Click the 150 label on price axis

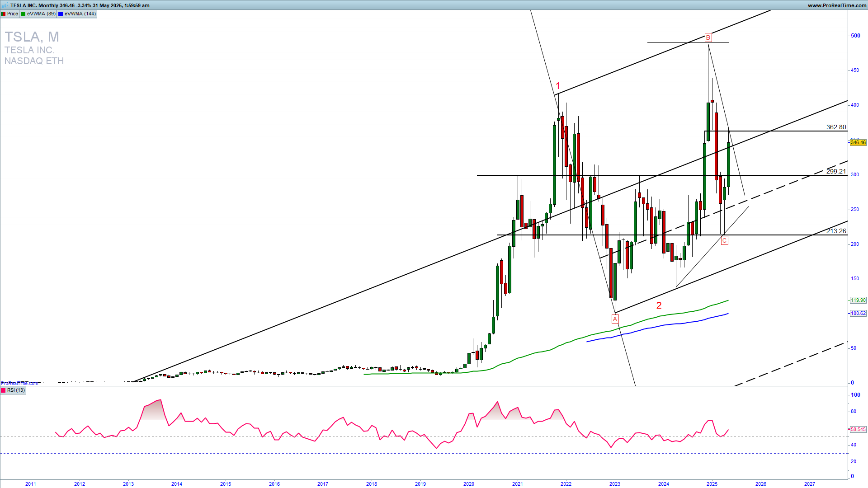tap(855, 279)
